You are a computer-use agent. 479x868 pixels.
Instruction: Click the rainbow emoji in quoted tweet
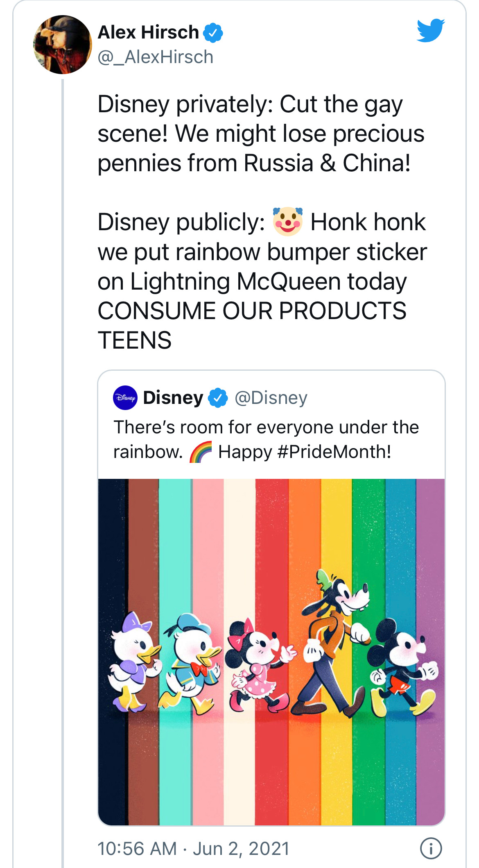(201, 452)
